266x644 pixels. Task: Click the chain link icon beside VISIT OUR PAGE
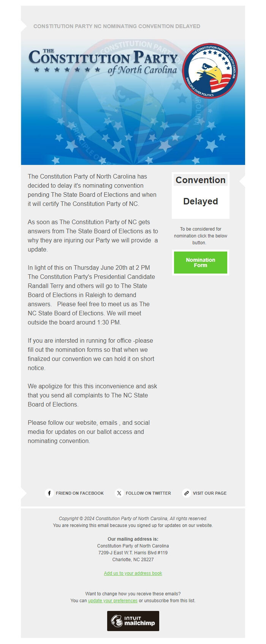(186, 493)
